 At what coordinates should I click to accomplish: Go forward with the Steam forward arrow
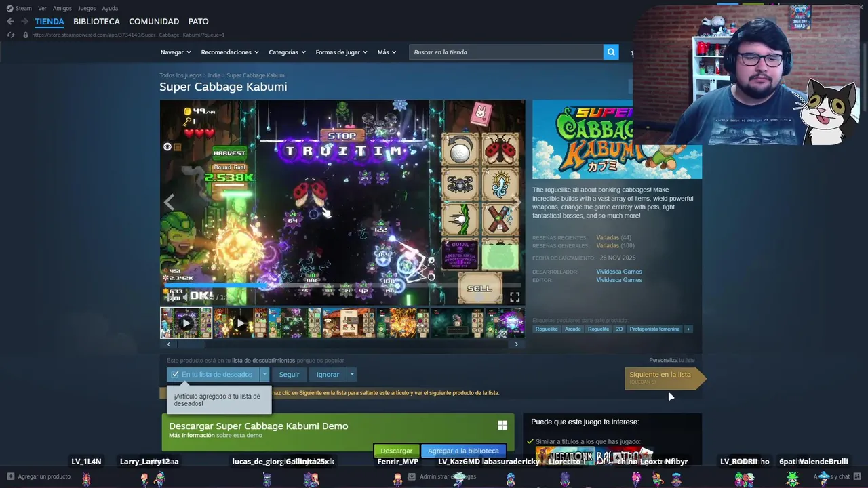point(24,22)
